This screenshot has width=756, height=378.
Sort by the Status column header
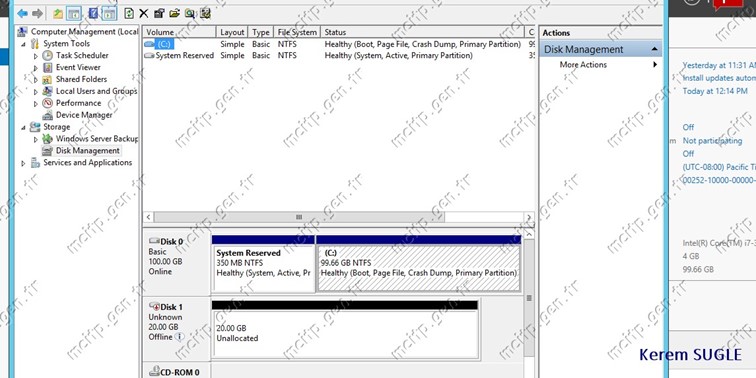tap(422, 32)
